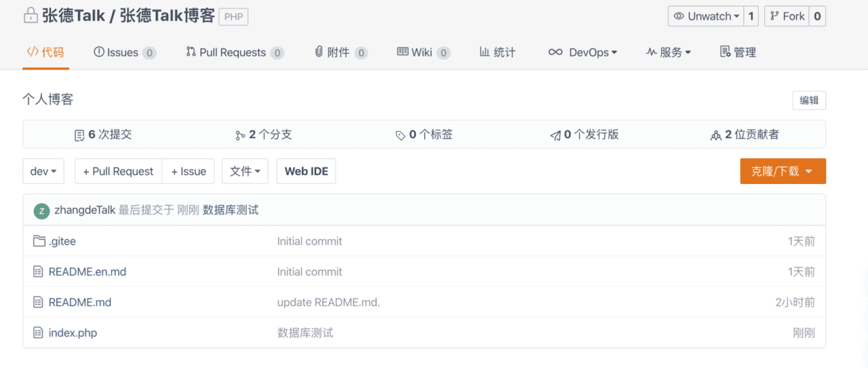Click the + Pull Request button
The image size is (868, 368).
118,171
